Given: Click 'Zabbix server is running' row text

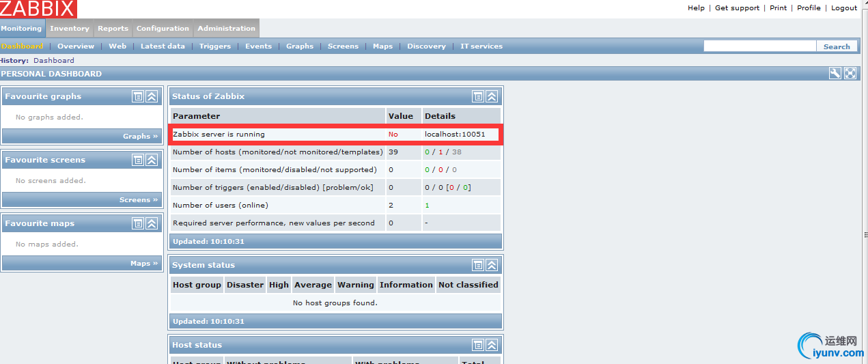Looking at the screenshot, I should [219, 135].
